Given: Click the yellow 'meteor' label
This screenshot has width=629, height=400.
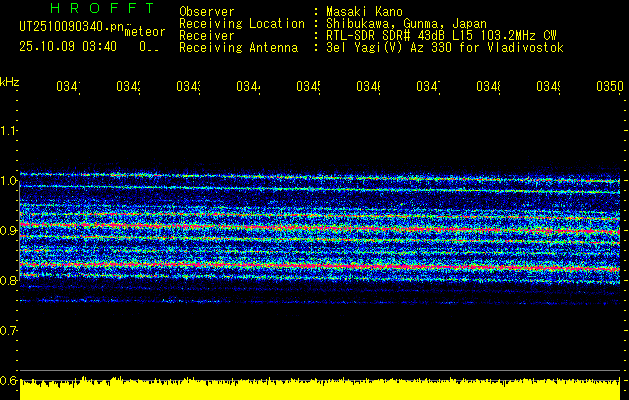Looking at the screenshot, I should pos(144,32).
